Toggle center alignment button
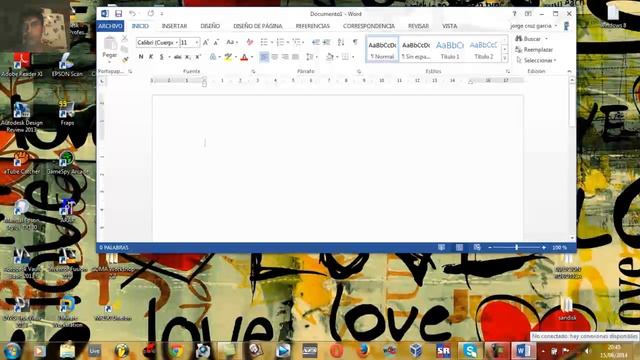Image resolution: width=640 pixels, height=360 pixels. 275,57
